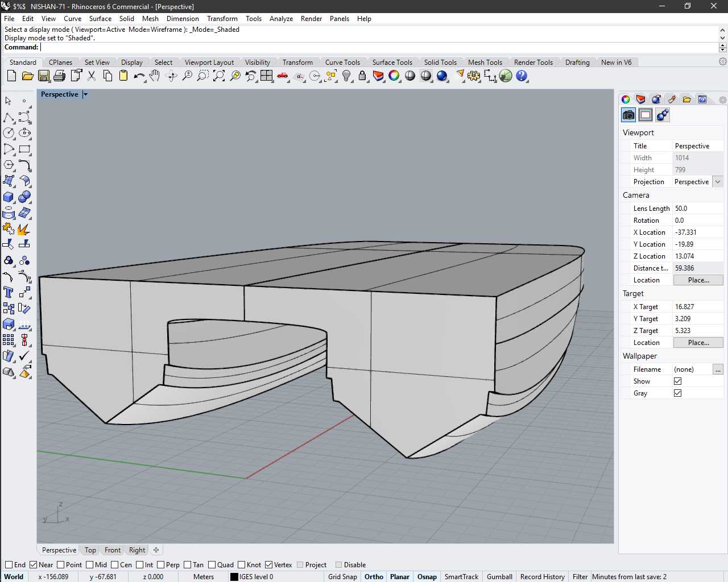Toggle the Wallpaper Gray checkbox
This screenshot has width=728, height=582.
[x=677, y=393]
